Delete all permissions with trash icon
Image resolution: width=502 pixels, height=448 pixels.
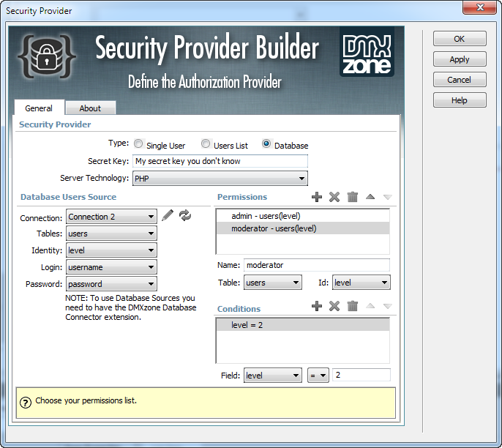click(x=352, y=197)
